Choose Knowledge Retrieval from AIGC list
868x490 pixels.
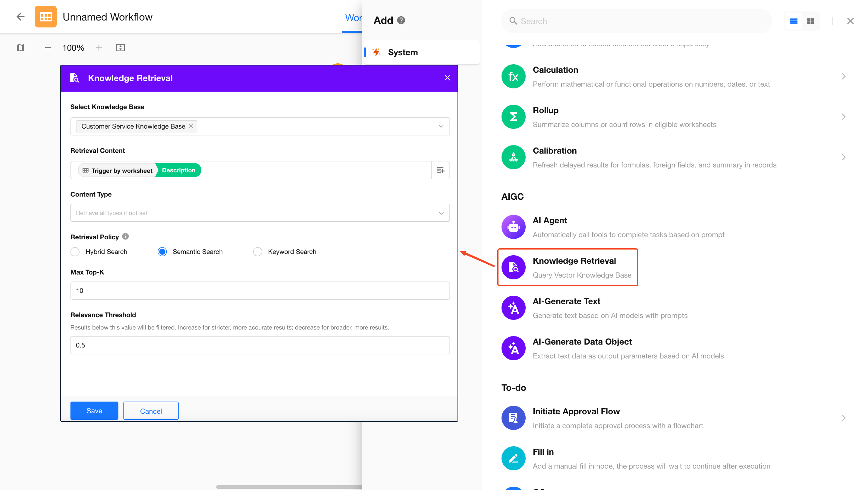point(574,267)
